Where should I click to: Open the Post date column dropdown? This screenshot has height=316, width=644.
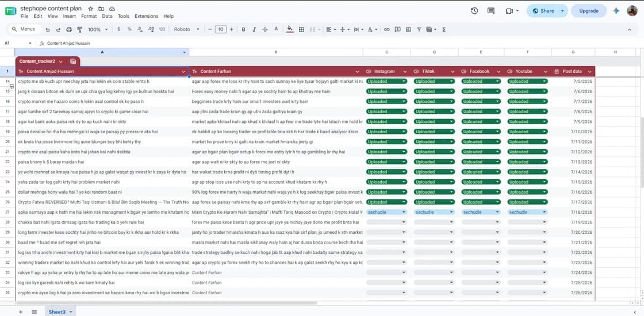(590, 71)
